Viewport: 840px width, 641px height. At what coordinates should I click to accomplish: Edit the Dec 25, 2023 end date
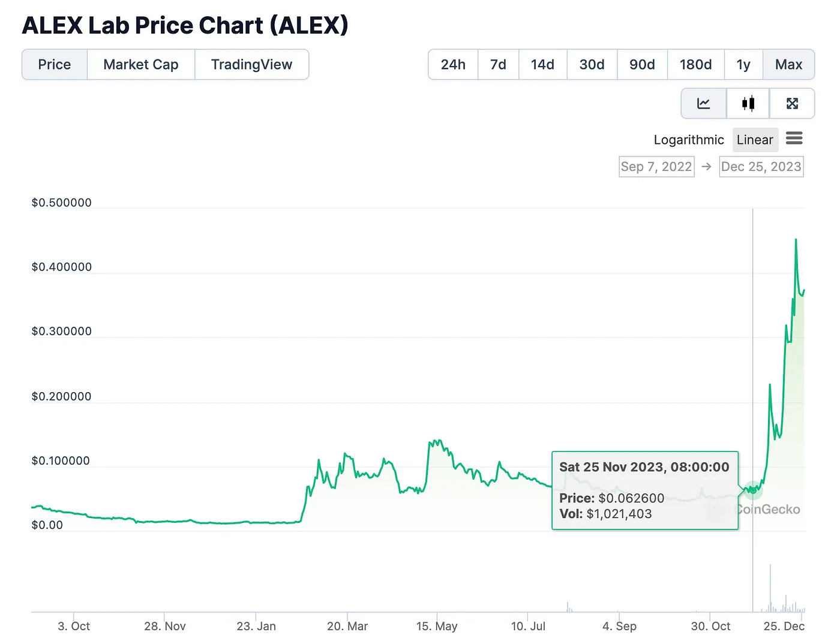761,167
